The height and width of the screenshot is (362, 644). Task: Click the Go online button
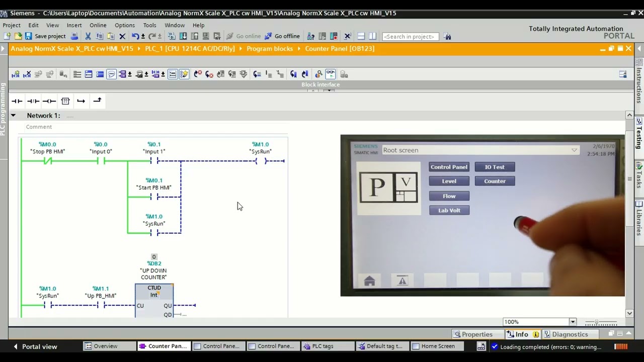point(244,36)
